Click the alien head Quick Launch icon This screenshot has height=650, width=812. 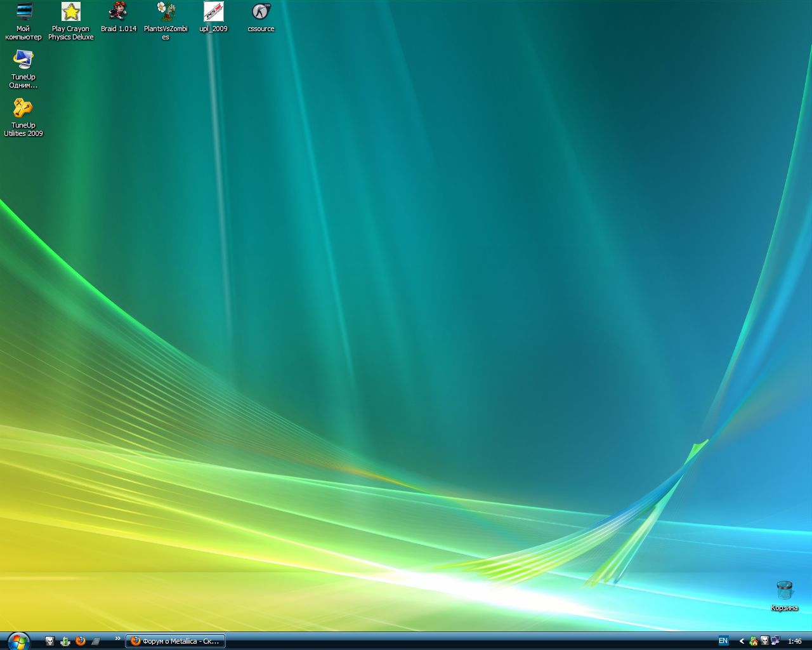point(50,641)
